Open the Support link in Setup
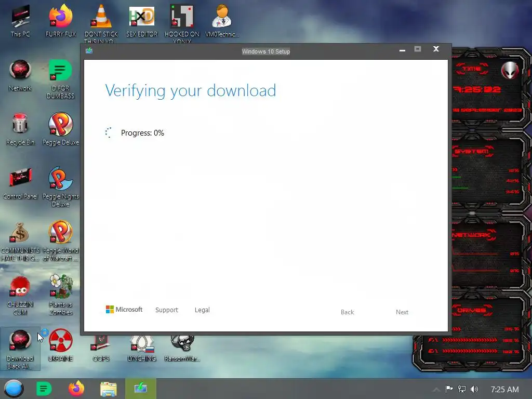The width and height of the screenshot is (532, 399). 167,310
